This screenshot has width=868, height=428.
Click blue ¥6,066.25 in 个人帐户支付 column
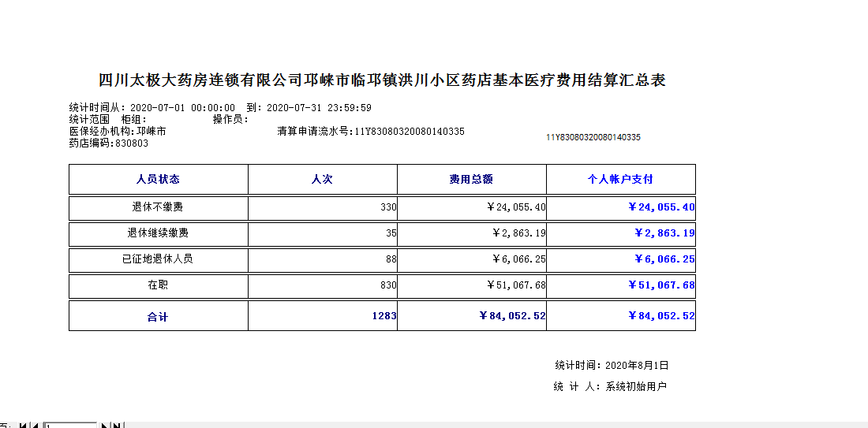pyautogui.click(x=620, y=259)
